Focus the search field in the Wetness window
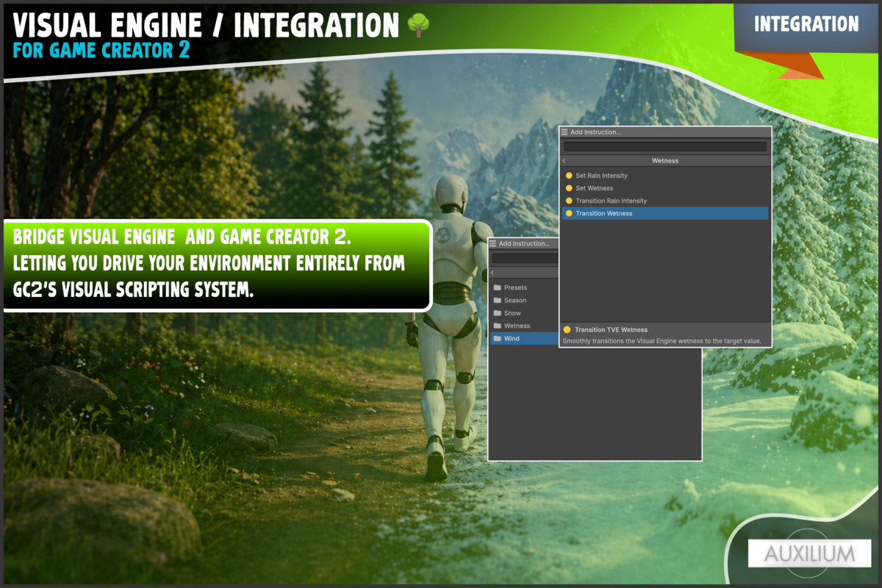This screenshot has width=882, height=588. point(665,146)
